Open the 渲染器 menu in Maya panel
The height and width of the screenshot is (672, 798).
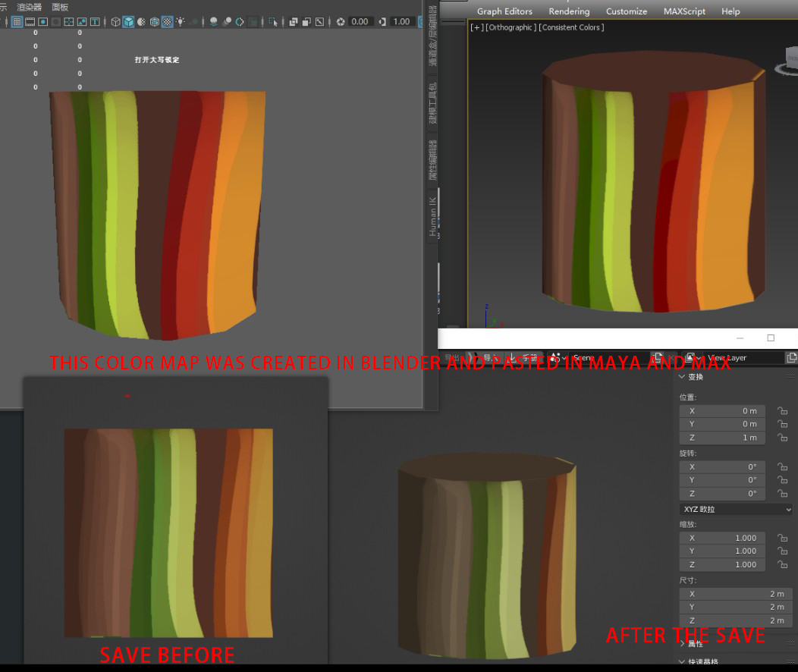pos(29,7)
